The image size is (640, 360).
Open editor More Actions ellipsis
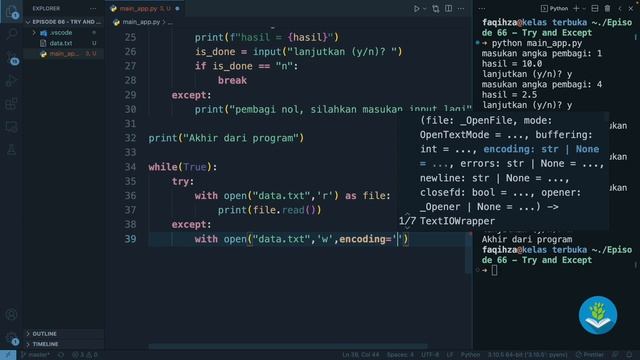pyautogui.click(x=461, y=9)
